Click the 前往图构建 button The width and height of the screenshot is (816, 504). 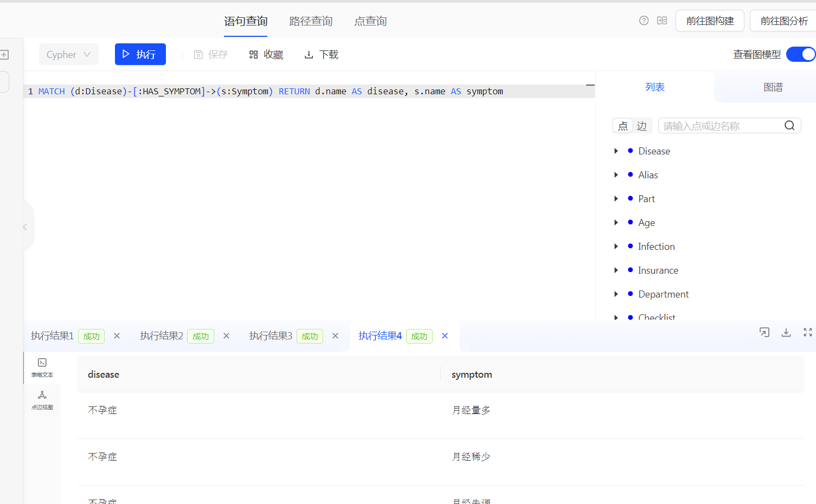pos(710,21)
